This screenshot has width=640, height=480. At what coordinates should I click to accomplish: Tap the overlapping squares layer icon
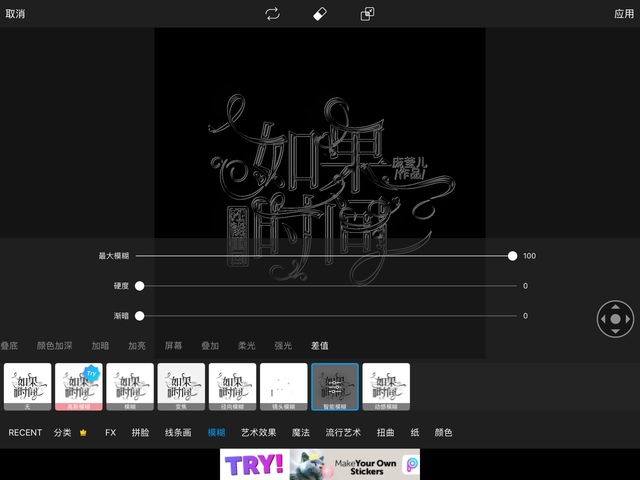click(368, 14)
